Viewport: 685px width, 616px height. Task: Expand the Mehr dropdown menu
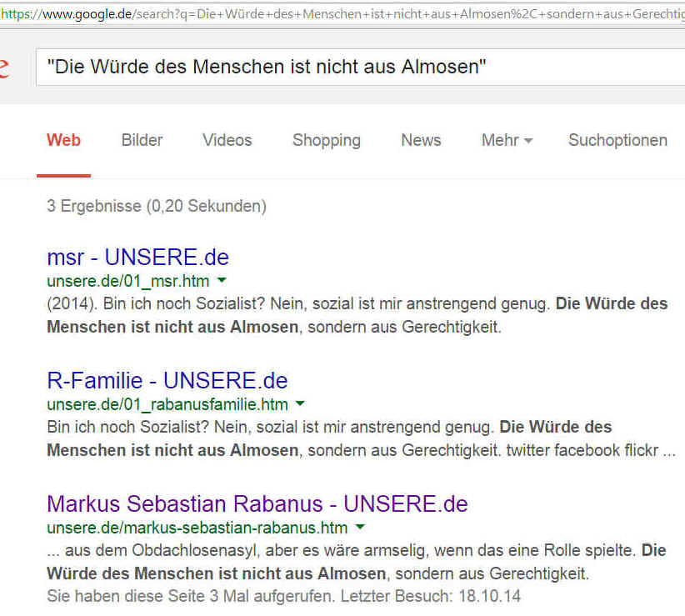[507, 140]
